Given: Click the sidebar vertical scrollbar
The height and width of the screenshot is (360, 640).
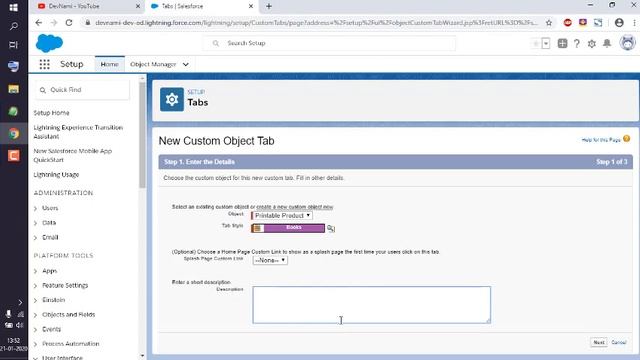Looking at the screenshot, I should [x=142, y=135].
